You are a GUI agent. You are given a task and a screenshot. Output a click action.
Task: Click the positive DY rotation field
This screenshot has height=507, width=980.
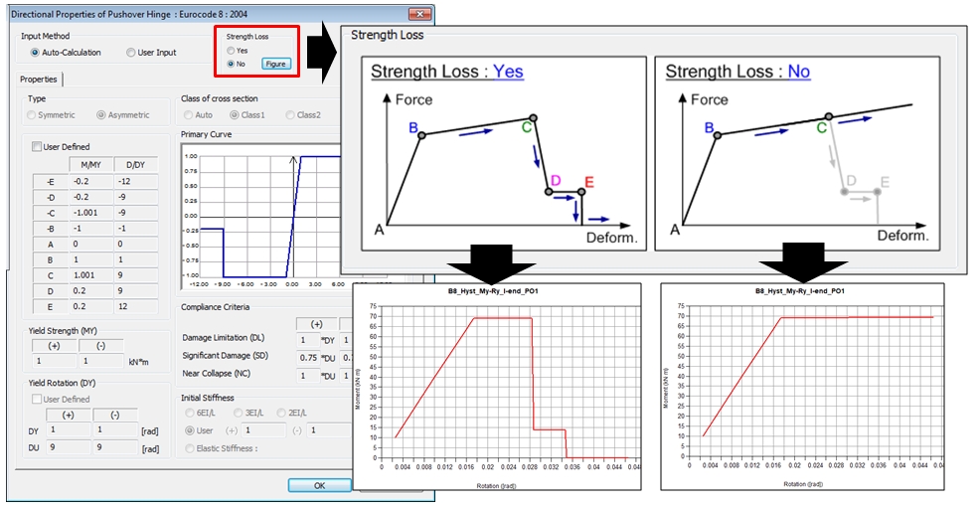(69, 429)
